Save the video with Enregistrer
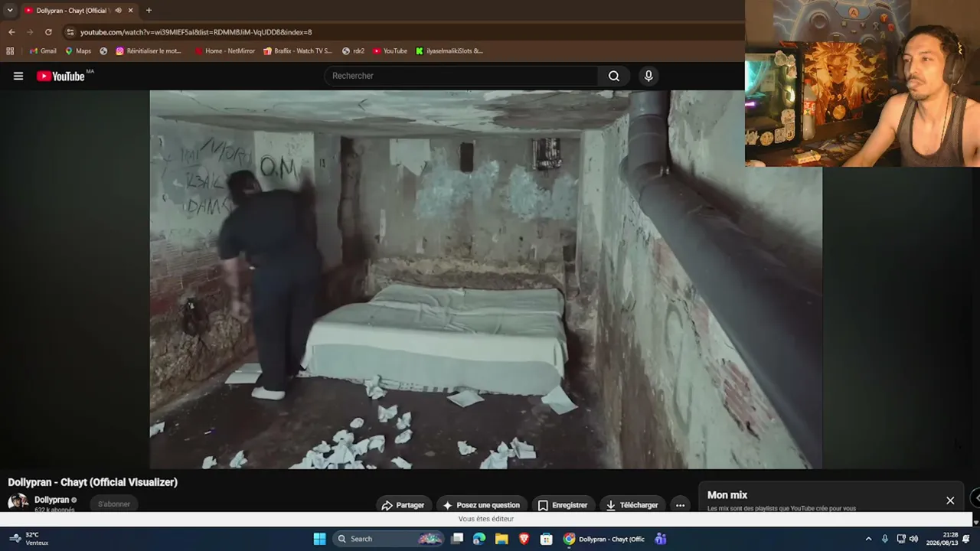Screen dimensions: 980x551 (x=563, y=505)
